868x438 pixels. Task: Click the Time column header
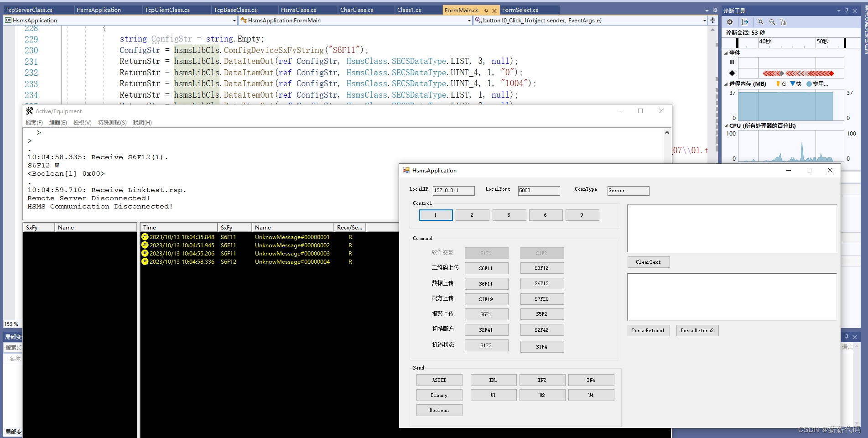click(x=179, y=227)
